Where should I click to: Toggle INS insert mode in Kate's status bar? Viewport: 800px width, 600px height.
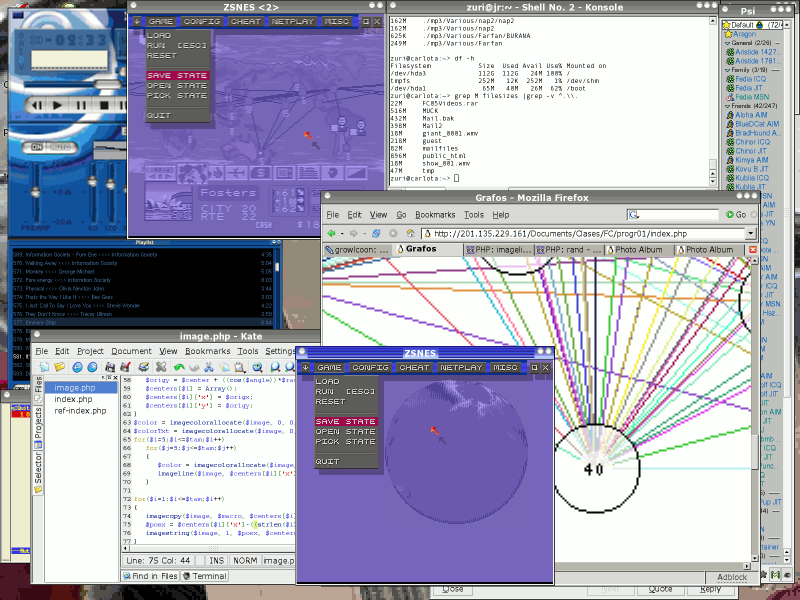click(x=215, y=561)
